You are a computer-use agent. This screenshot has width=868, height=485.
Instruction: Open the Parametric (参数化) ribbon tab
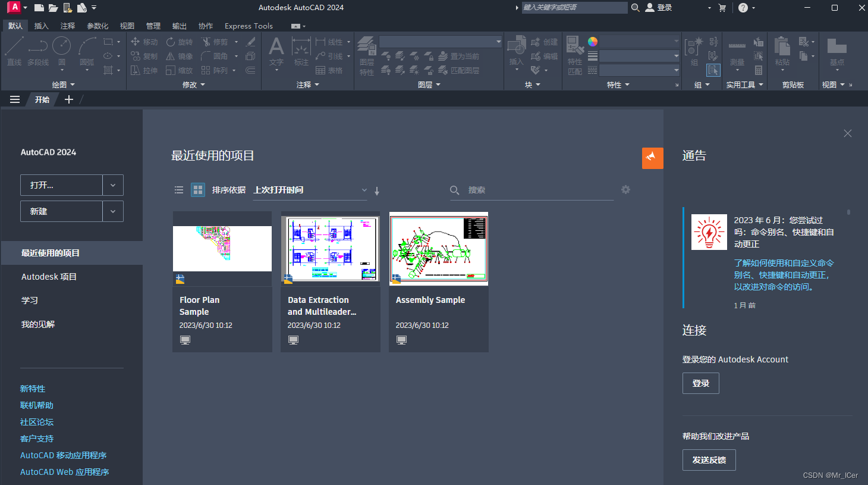pos(98,26)
